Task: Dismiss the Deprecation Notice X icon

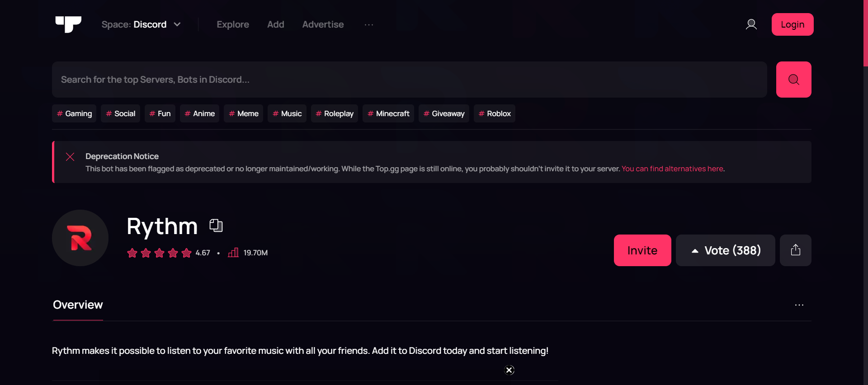Action: click(x=70, y=157)
